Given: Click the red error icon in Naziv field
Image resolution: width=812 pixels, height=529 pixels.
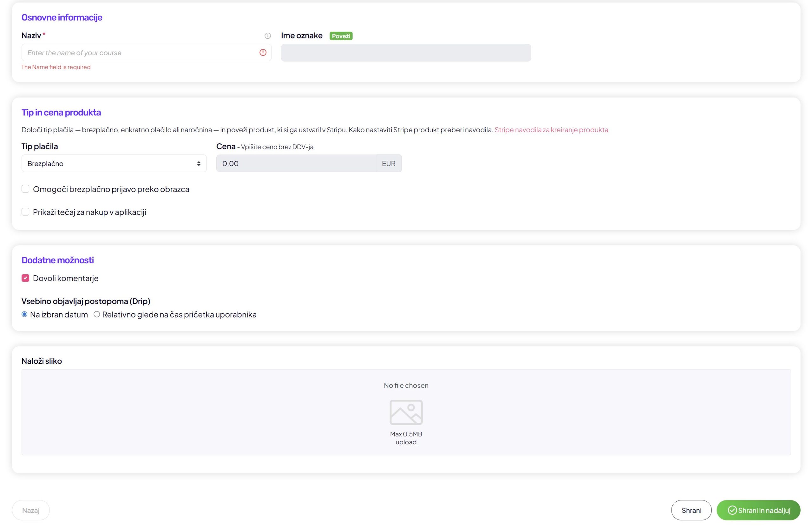Looking at the screenshot, I should [263, 53].
